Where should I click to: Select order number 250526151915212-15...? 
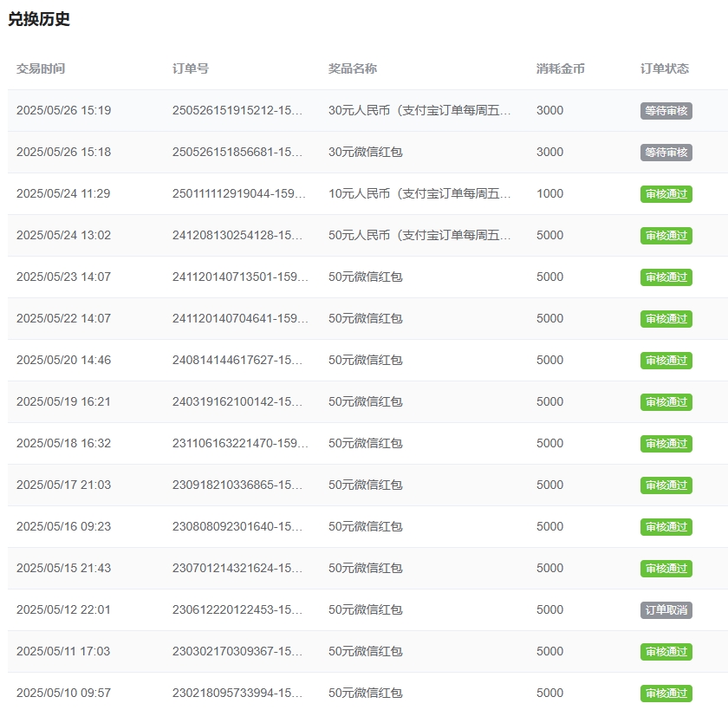[x=237, y=110]
